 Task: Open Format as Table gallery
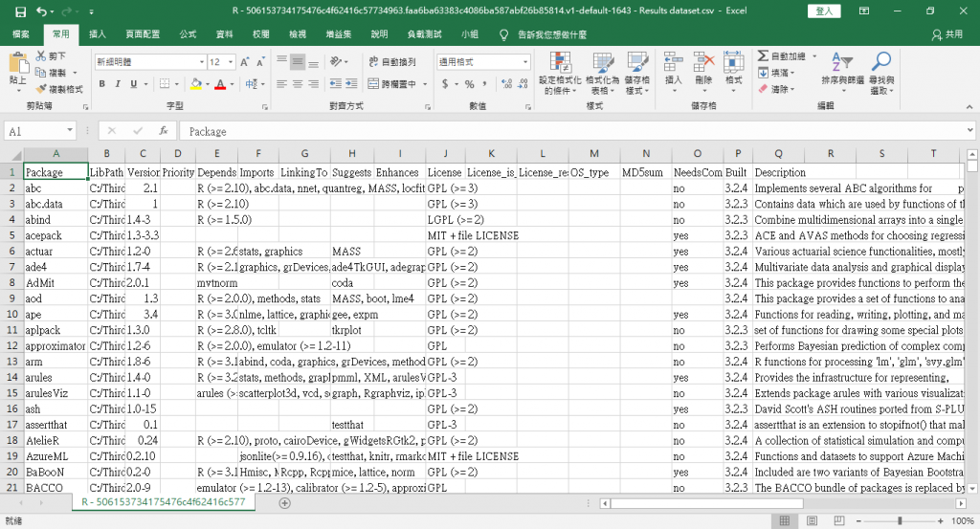pos(603,73)
